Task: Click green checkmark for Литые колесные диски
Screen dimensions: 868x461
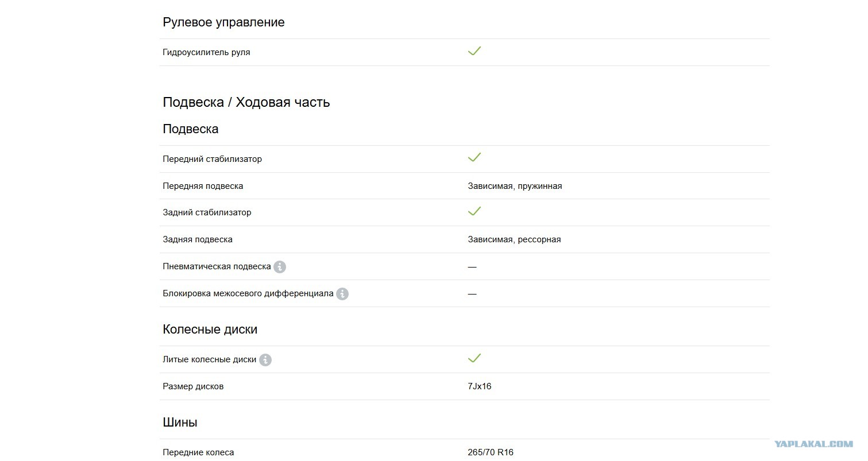Action: click(474, 358)
